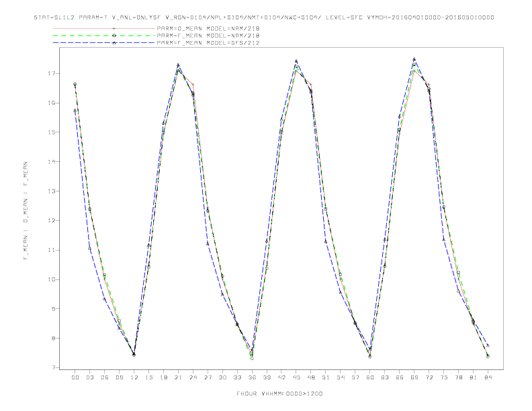Click x-axis forecast hour label 72
The image size is (532, 411).
(x=429, y=377)
